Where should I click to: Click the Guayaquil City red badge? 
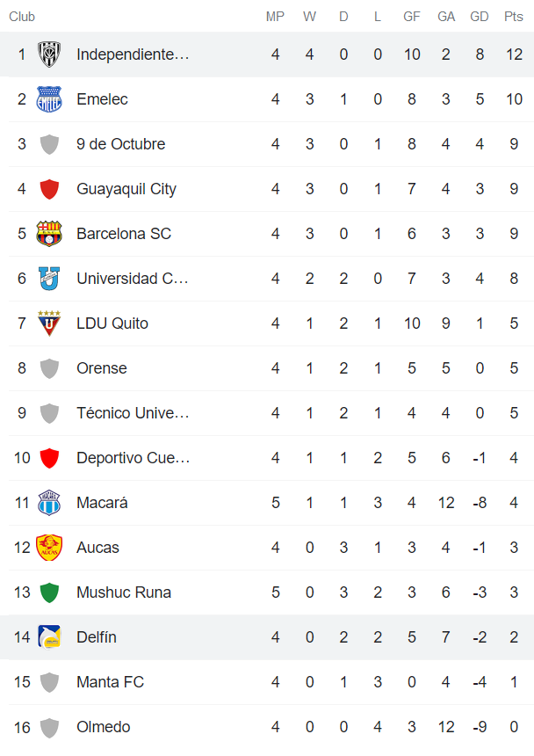(x=50, y=188)
